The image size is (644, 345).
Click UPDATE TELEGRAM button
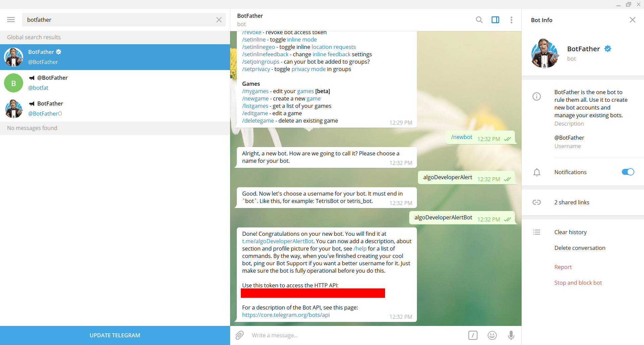pyautogui.click(x=115, y=335)
